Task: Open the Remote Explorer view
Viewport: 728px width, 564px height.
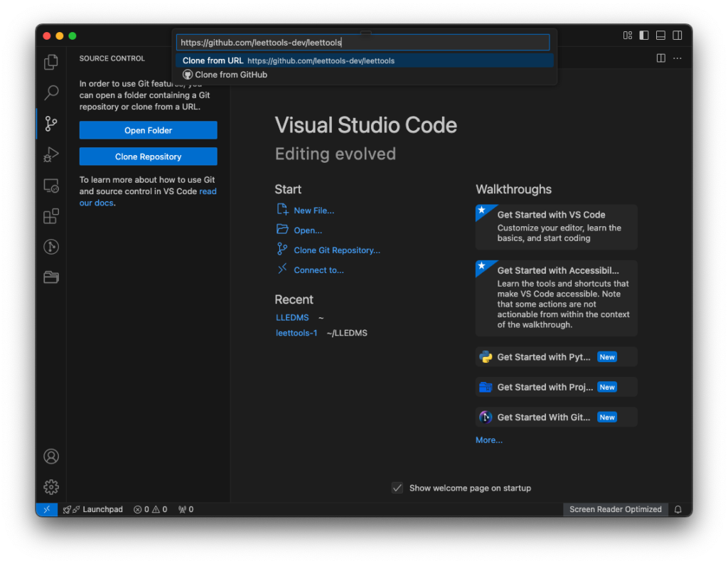Action: coord(51,186)
